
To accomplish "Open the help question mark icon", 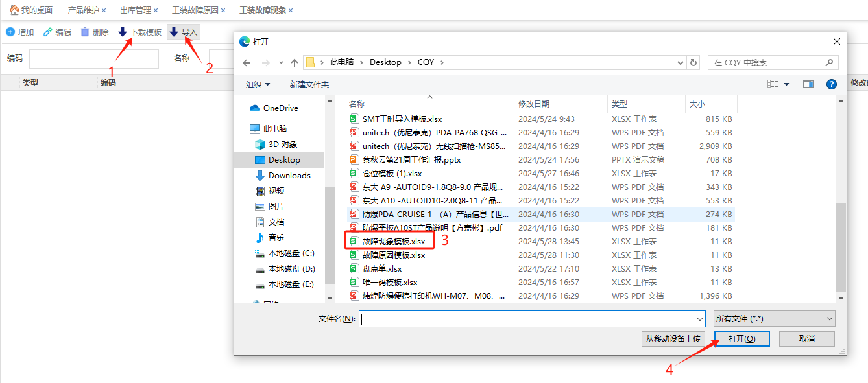I will pos(831,84).
